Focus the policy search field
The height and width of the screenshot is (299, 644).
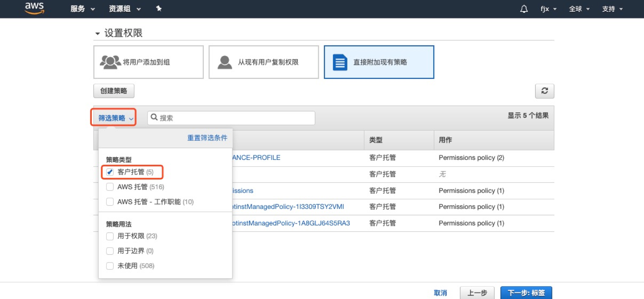[x=231, y=118]
